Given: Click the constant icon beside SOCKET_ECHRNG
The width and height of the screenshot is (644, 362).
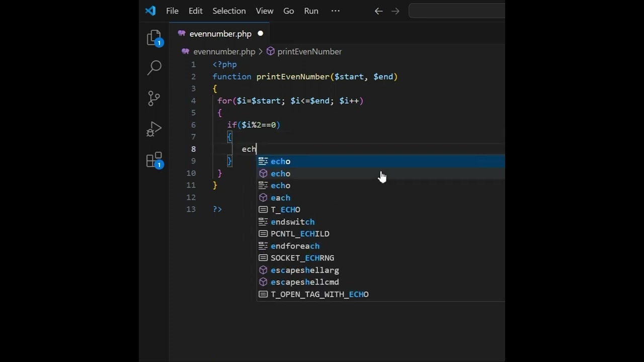Looking at the screenshot, I should [263, 258].
